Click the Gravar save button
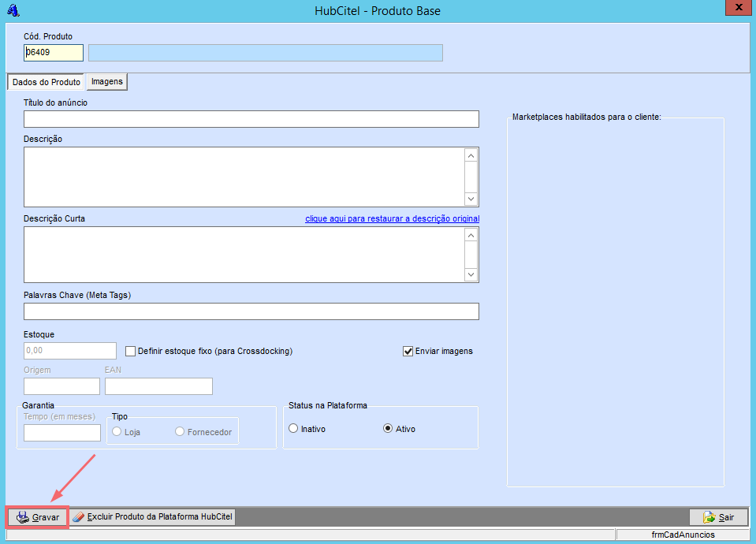 tap(38, 517)
